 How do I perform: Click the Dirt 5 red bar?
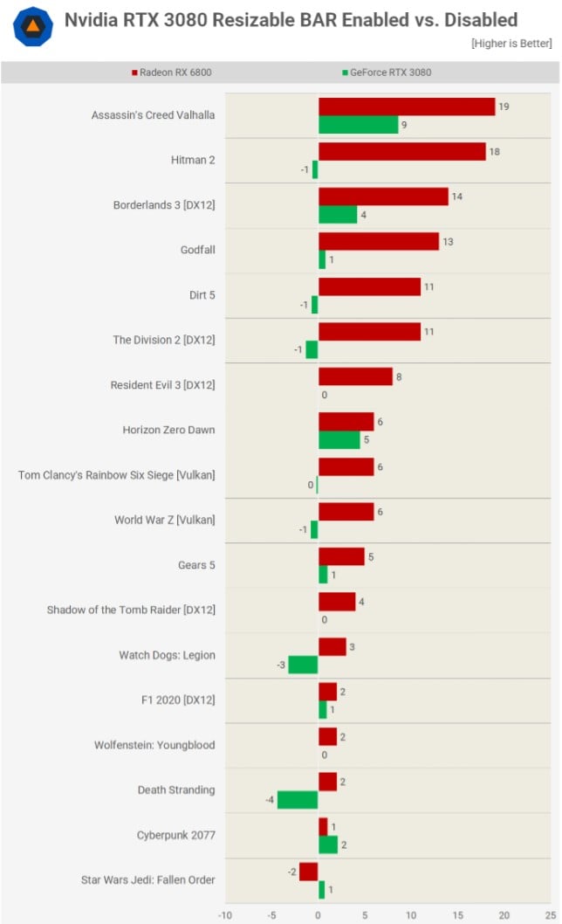369,286
